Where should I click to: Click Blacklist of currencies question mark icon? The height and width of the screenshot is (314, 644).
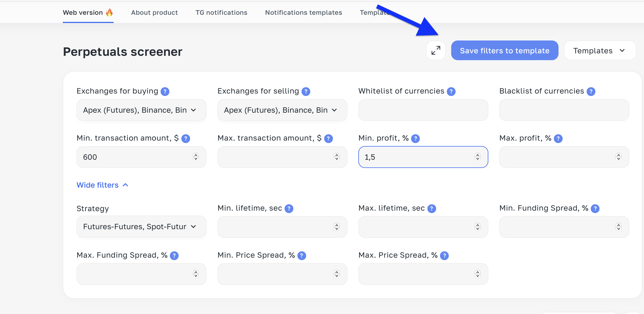click(591, 91)
